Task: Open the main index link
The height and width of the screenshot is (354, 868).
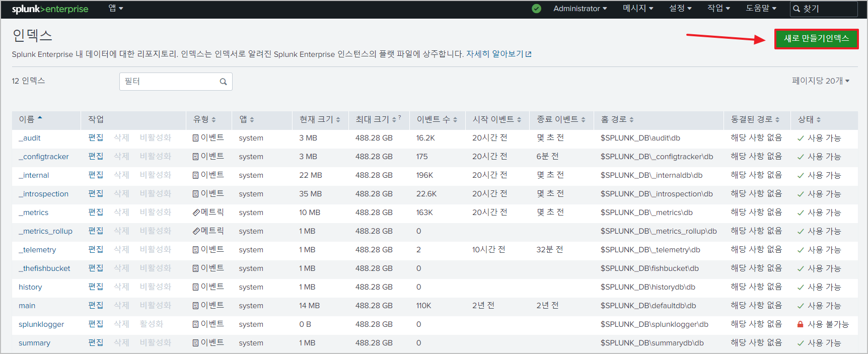Action: 27,306
